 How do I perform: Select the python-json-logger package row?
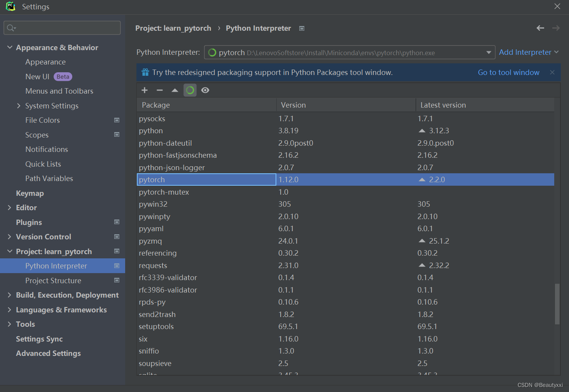346,167
